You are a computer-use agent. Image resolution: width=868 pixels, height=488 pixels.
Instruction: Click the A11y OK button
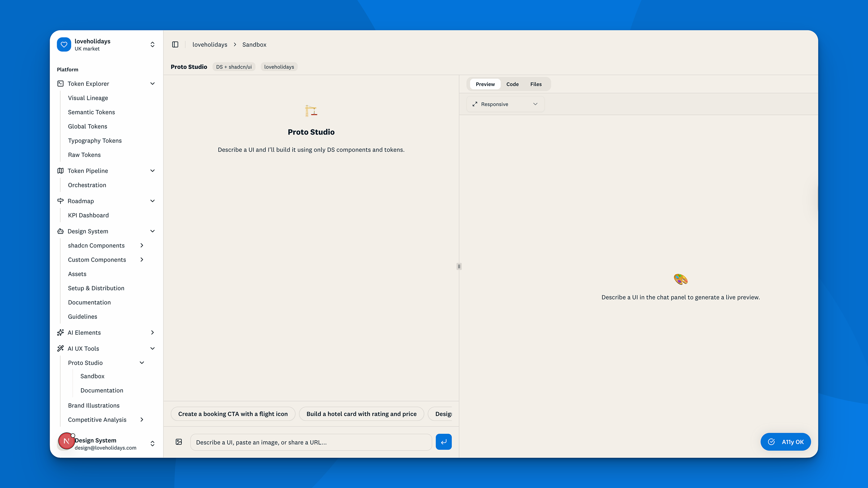tap(786, 442)
